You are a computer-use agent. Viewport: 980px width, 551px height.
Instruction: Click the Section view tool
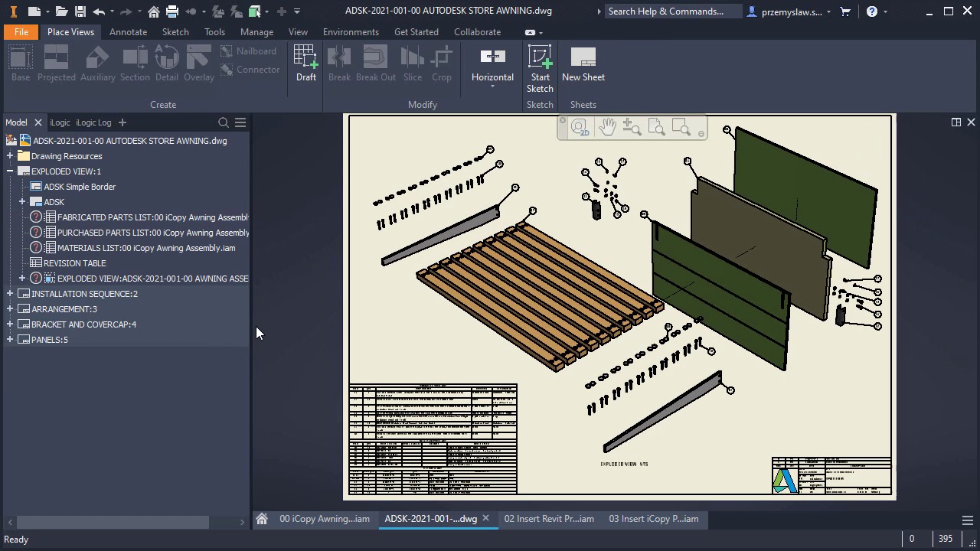pos(135,63)
